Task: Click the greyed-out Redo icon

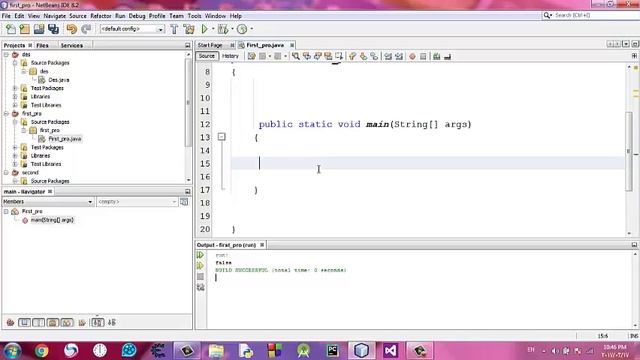Action: tap(86, 29)
